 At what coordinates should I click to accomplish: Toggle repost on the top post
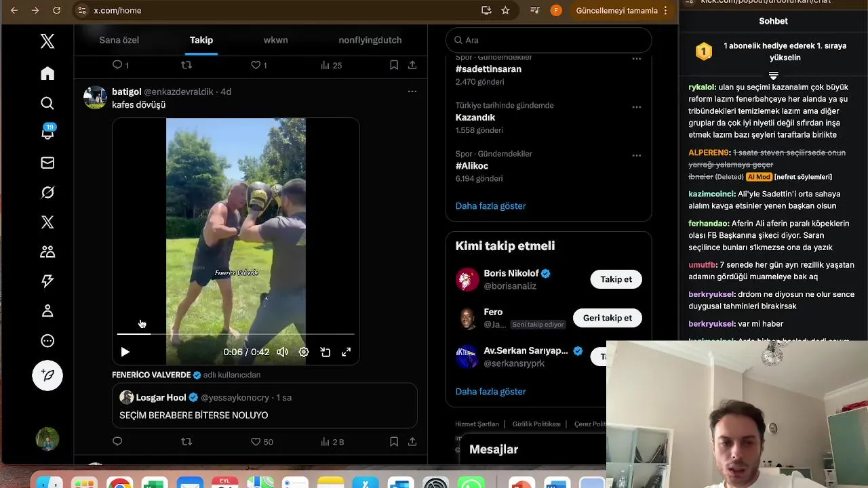(186, 65)
